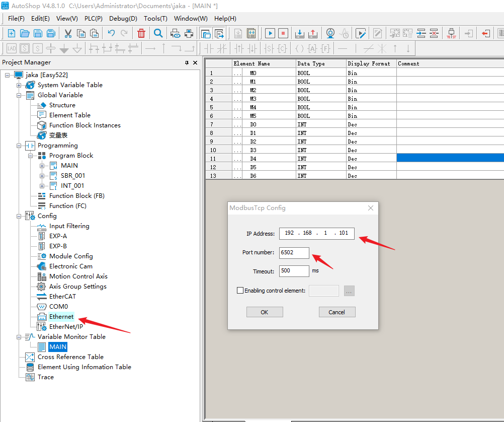Expand the SBR_001 program node
Image resolution: width=504 pixels, height=422 pixels.
point(42,176)
